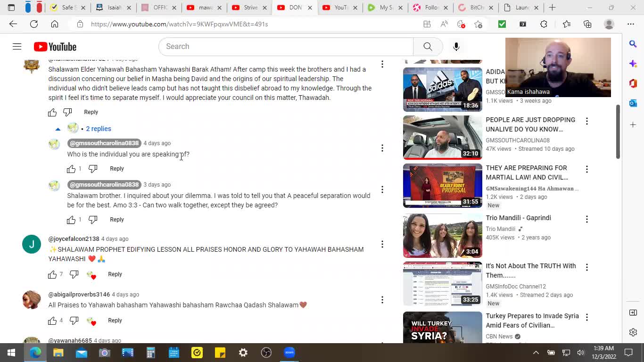Add a site to Edge sidebar
The width and height of the screenshot is (644, 362).
[633, 124]
